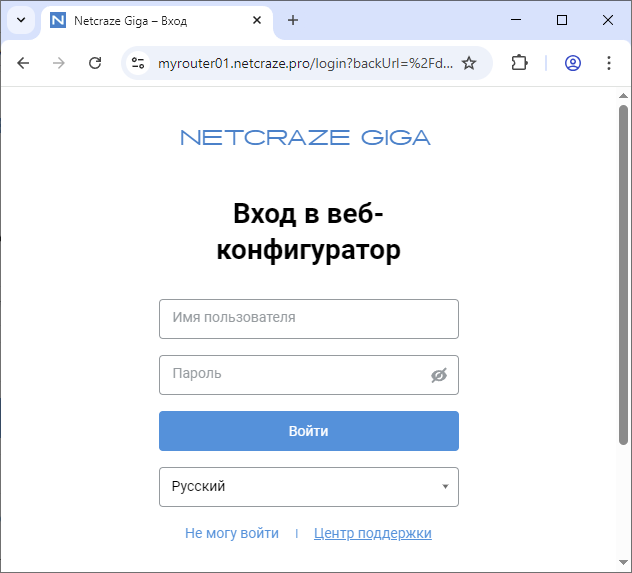The height and width of the screenshot is (573, 632).
Task: Open site information icon in address bar
Action: pyautogui.click(x=139, y=63)
